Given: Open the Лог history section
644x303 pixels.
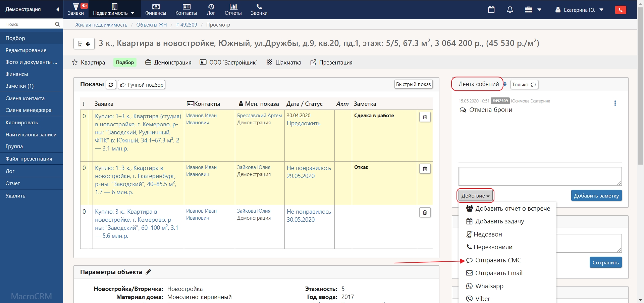Looking at the screenshot, I should [211, 9].
